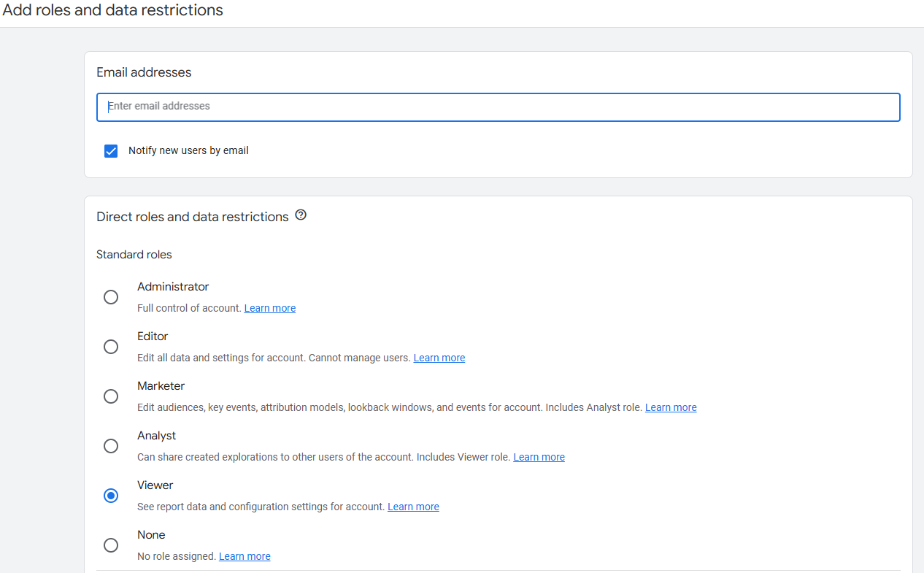Click the None role label
The height and width of the screenshot is (573, 924).
point(151,535)
